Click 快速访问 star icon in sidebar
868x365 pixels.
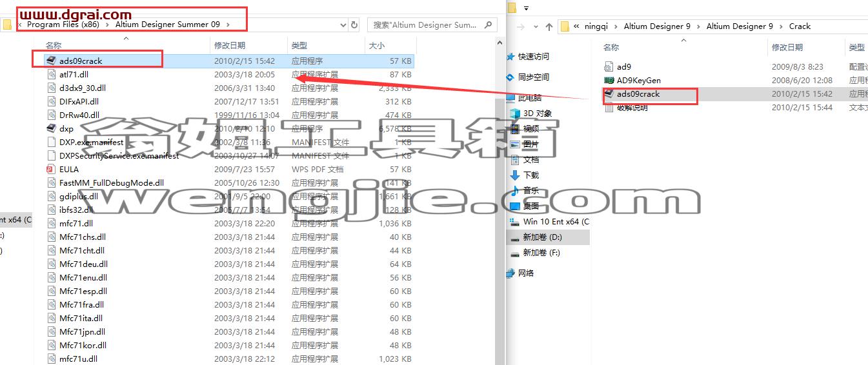510,57
